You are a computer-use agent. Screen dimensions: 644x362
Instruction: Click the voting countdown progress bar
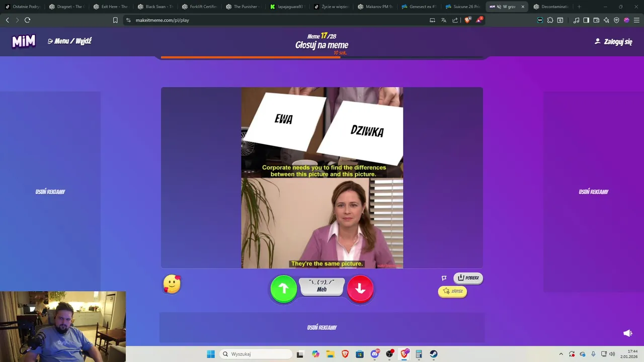coord(322,57)
